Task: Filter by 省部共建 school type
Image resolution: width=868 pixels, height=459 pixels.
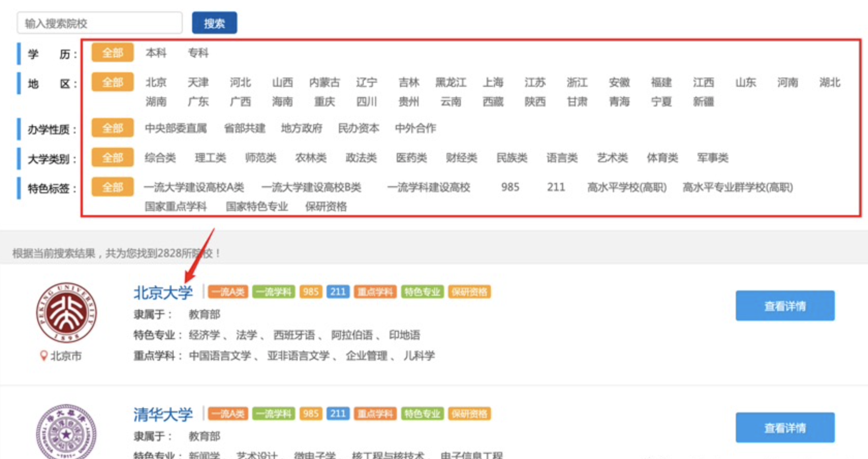Action: pos(244,128)
